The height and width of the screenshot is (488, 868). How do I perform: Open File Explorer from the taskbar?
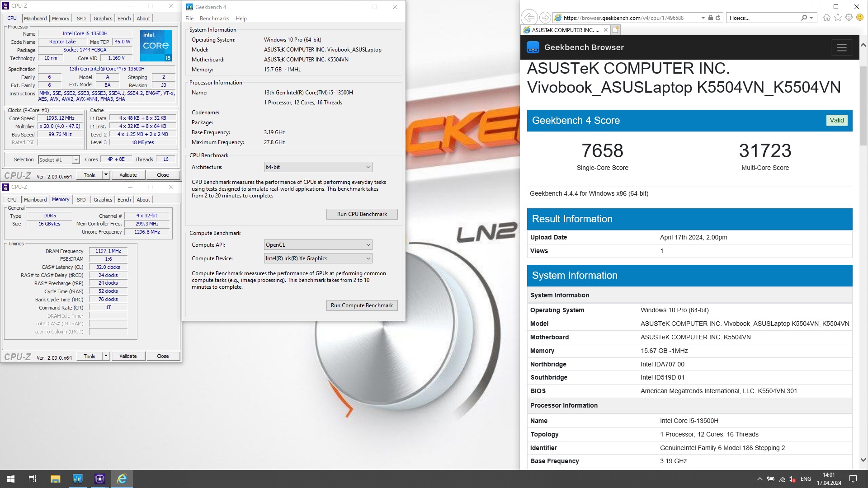55,479
